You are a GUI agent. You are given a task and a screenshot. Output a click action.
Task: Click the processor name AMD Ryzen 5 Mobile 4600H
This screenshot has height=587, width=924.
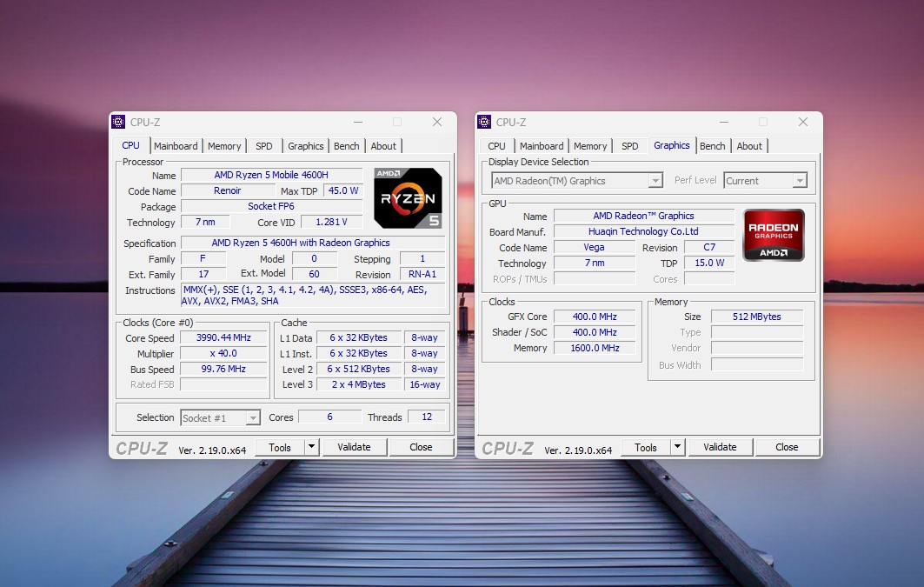tap(272, 175)
